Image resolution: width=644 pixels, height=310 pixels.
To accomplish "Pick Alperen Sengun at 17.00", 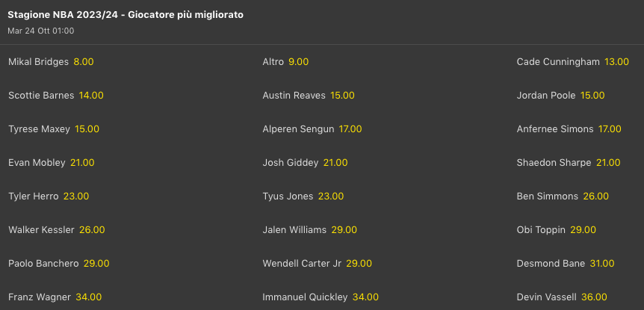I will [x=350, y=129].
